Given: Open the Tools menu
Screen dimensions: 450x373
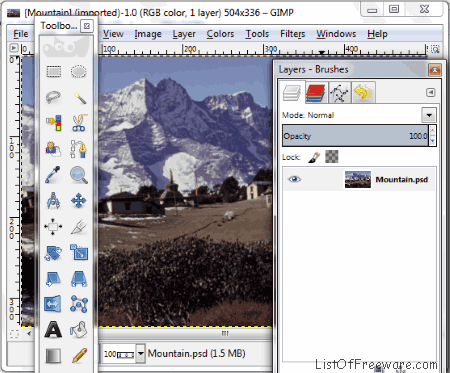Looking at the screenshot, I should point(257,34).
